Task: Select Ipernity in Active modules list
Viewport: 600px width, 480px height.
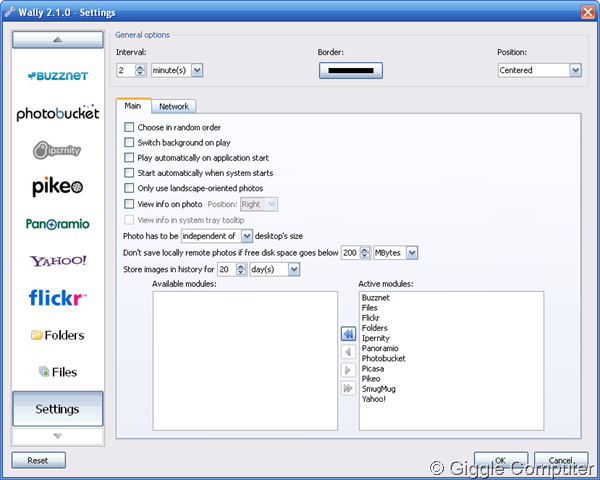Action: [376, 338]
